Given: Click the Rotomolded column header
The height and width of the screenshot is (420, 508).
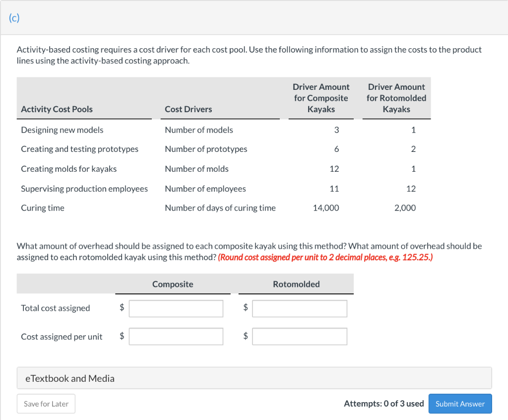Looking at the screenshot, I should point(295,284).
